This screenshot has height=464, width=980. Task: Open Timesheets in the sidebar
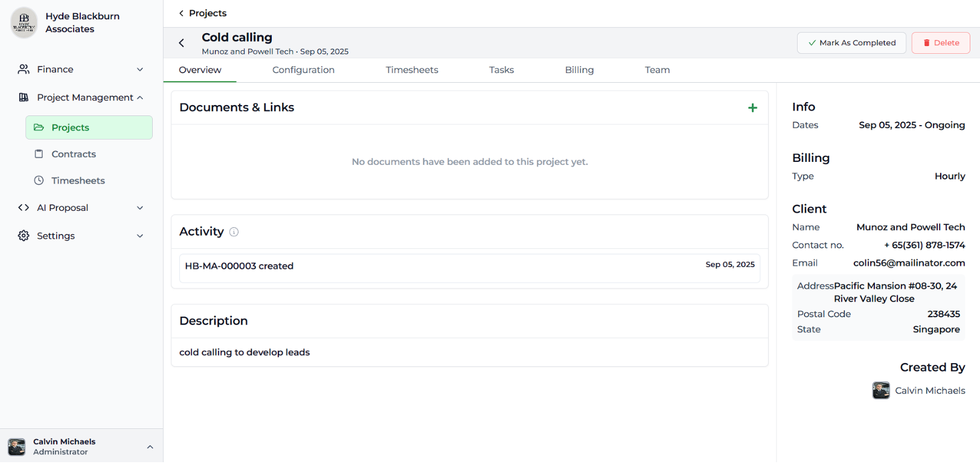pyautogui.click(x=89, y=181)
